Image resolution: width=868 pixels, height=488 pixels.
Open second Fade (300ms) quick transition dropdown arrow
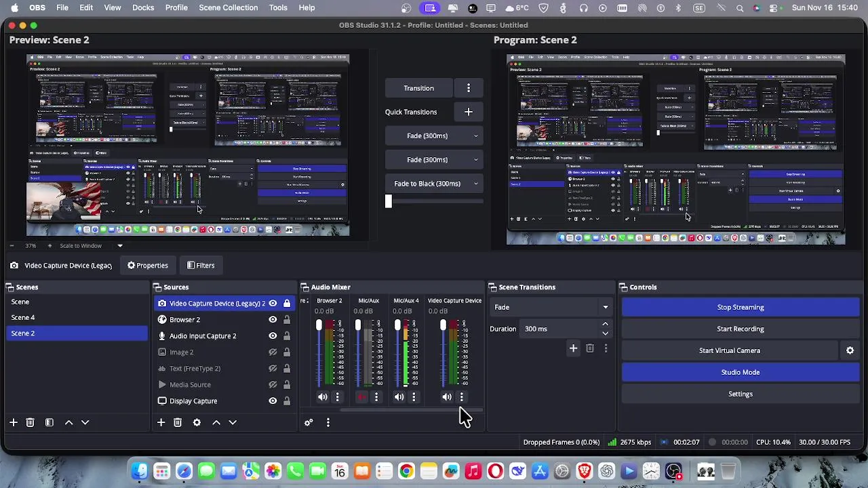click(x=475, y=160)
